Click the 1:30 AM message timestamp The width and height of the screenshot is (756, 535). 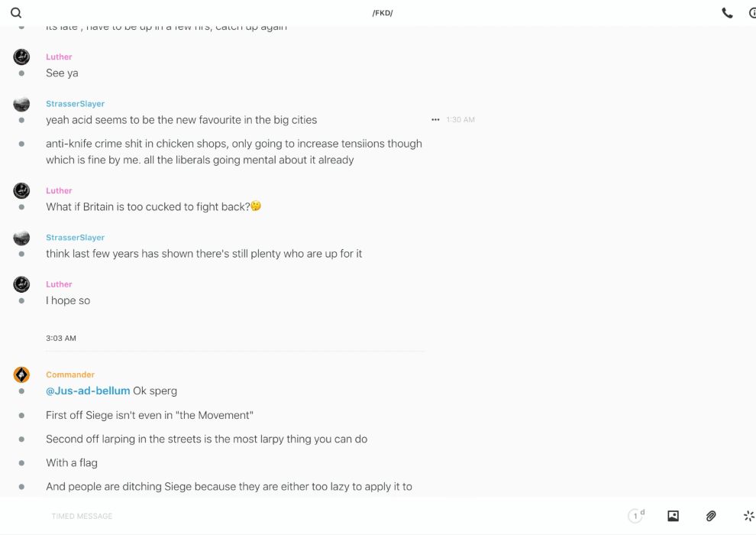point(460,120)
